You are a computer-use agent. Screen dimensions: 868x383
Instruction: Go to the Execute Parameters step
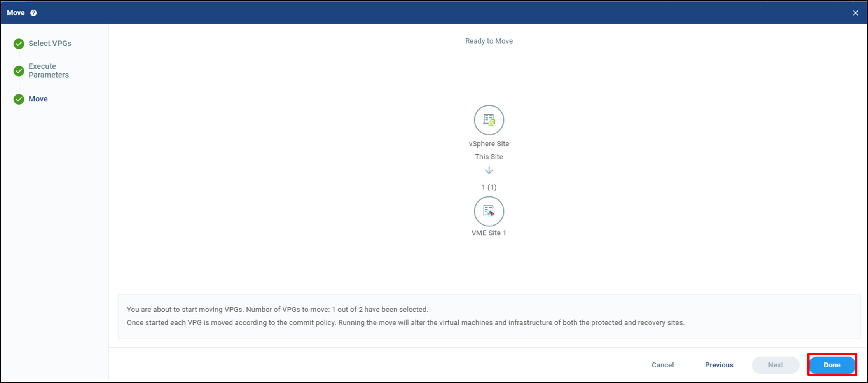[49, 70]
